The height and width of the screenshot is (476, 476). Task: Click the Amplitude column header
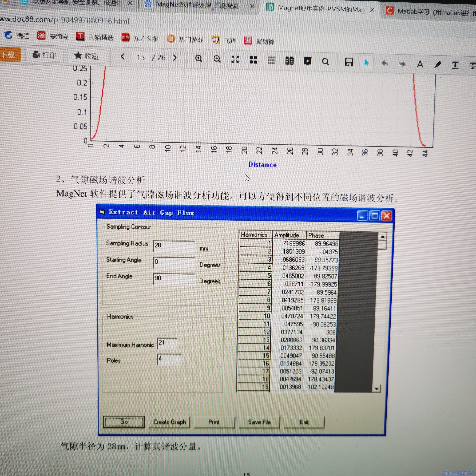click(289, 235)
